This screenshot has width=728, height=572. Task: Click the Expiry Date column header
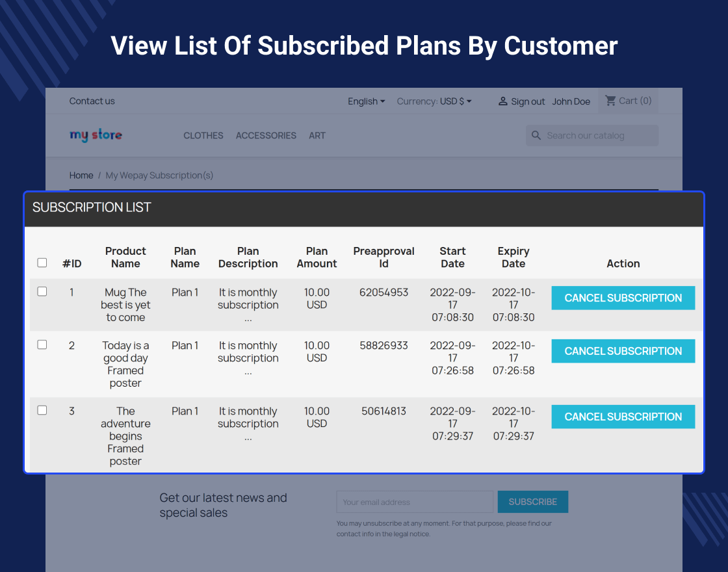[x=513, y=257]
